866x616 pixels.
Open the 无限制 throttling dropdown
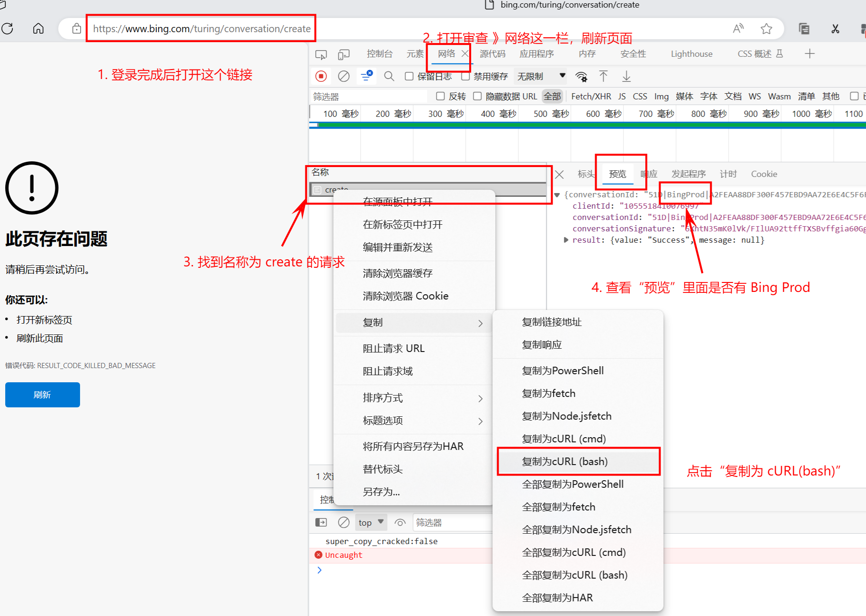[541, 76]
